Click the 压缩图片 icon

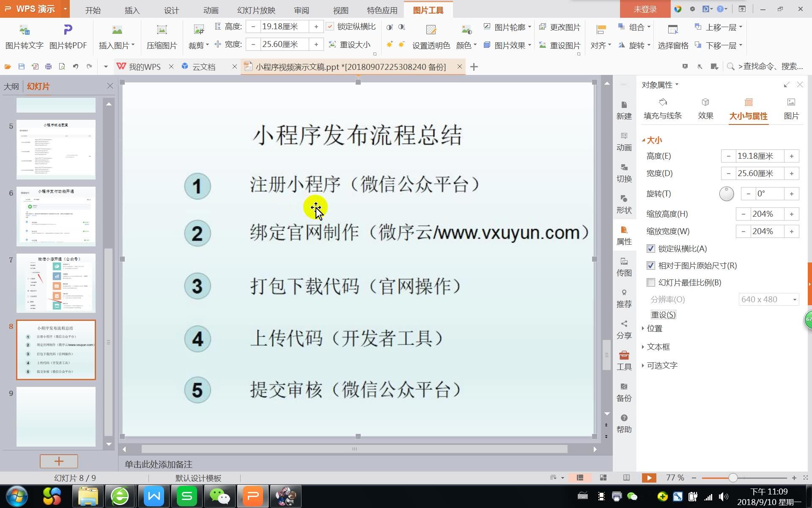(162, 36)
